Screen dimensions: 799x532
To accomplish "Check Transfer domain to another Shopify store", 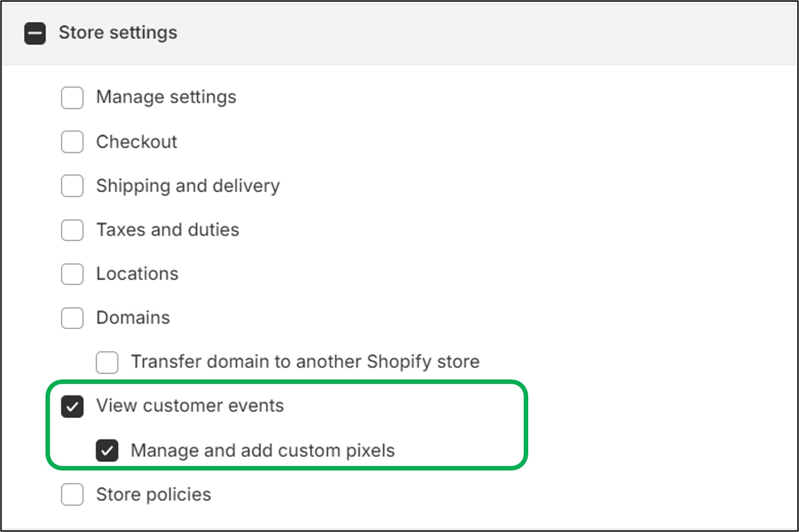I will (x=107, y=362).
